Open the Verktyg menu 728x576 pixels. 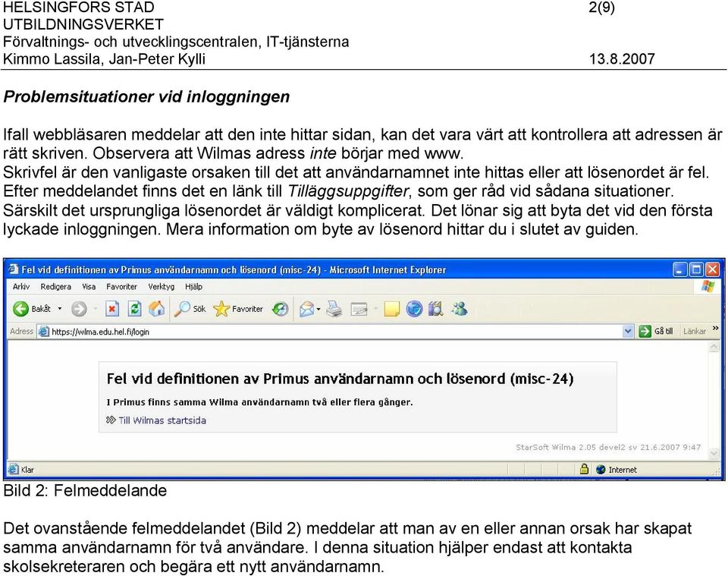pos(161,287)
